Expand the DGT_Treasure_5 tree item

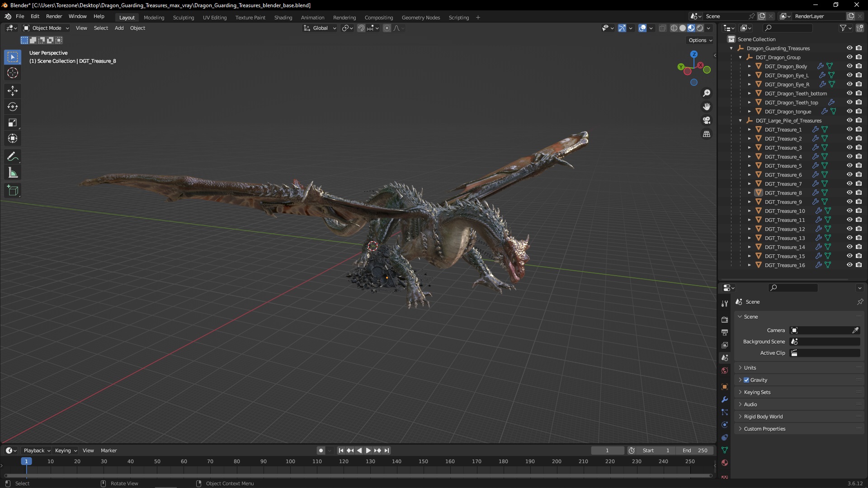coord(750,166)
